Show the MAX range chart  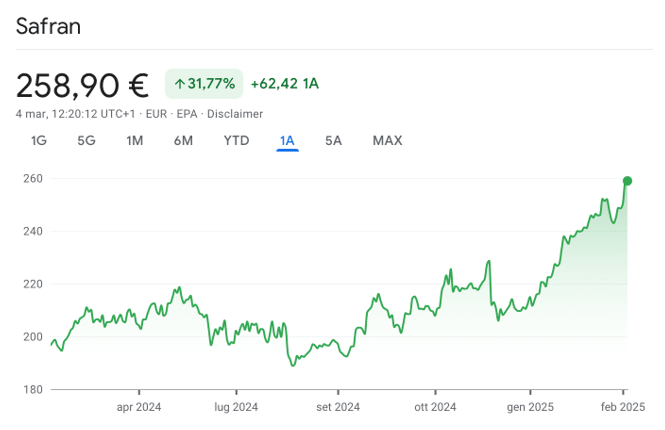(387, 140)
